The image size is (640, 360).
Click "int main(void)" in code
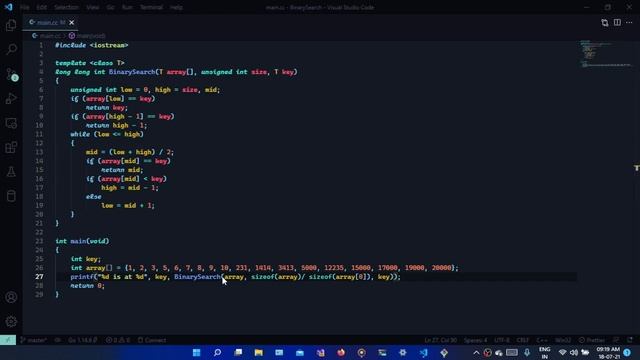pos(82,241)
